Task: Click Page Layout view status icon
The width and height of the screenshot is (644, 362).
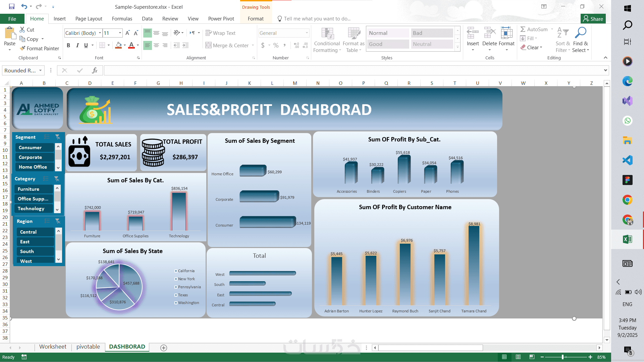Action: (518, 357)
